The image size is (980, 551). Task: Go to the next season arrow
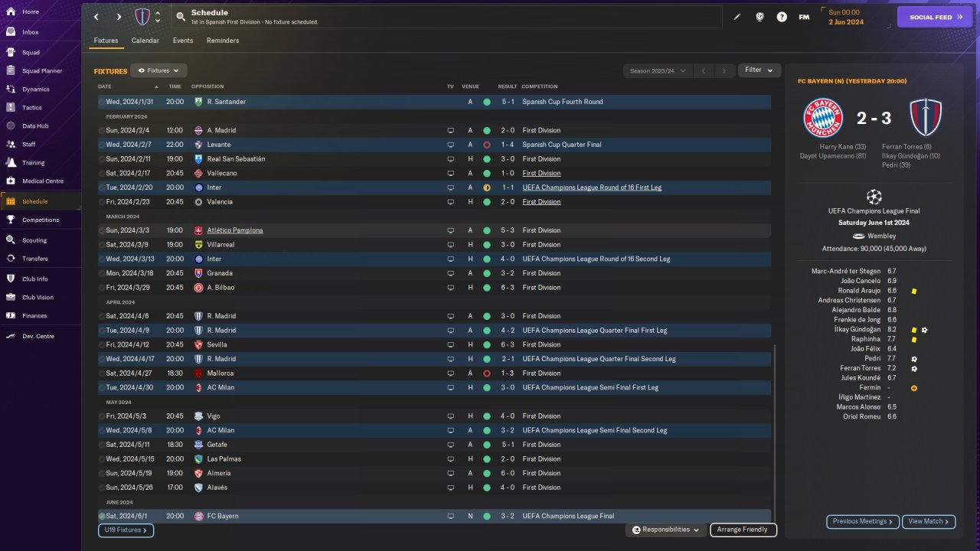point(724,70)
